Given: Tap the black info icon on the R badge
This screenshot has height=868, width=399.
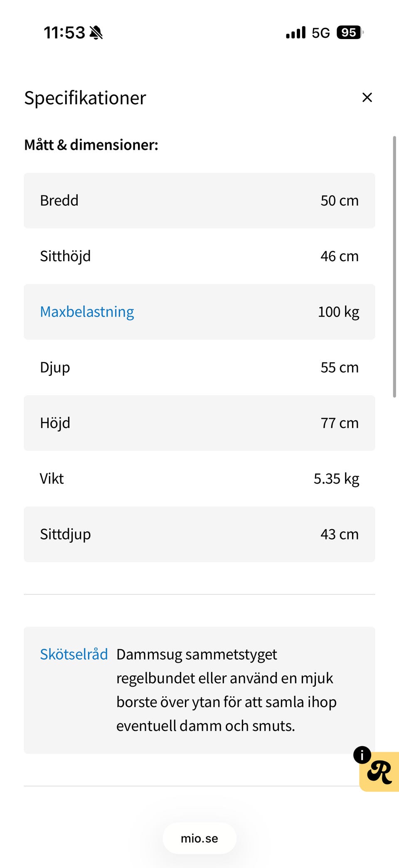Looking at the screenshot, I should click(x=362, y=754).
